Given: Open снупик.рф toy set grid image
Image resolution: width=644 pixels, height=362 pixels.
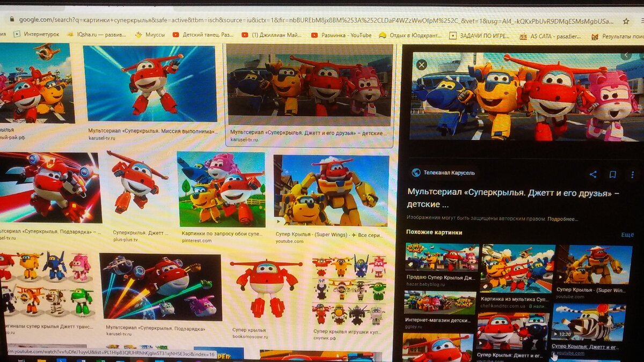Looking at the screenshot, I should point(349,290).
